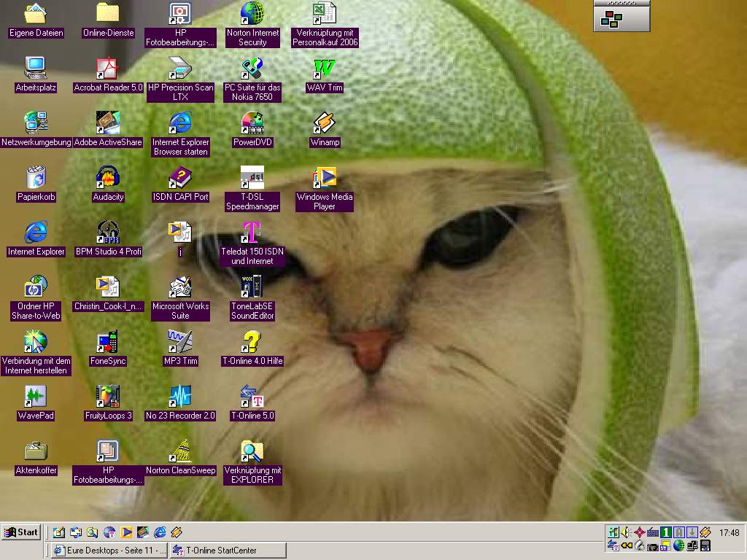Open BPM Studio 4 Profi shortcut

(108, 232)
